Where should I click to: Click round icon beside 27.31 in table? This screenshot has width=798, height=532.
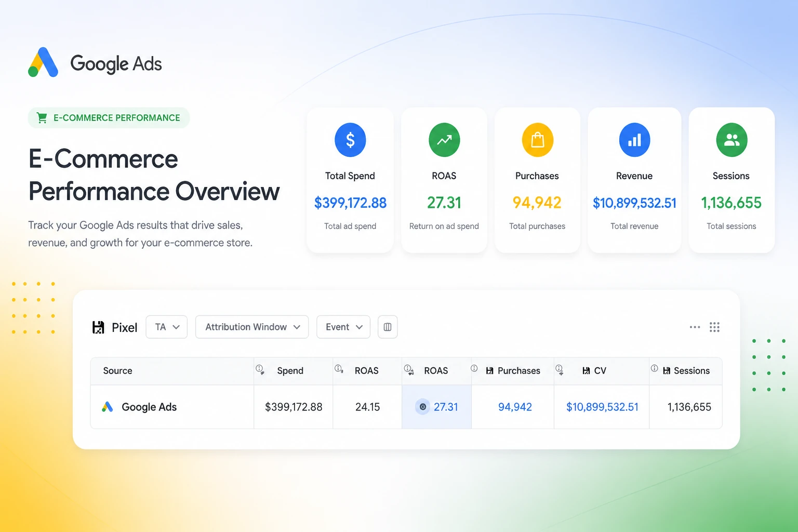tap(423, 407)
